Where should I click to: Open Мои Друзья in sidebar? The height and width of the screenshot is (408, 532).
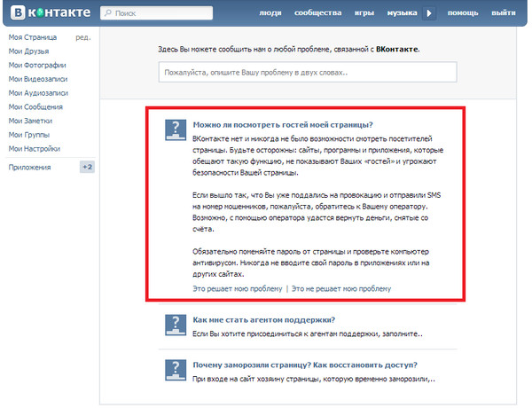[x=29, y=51]
